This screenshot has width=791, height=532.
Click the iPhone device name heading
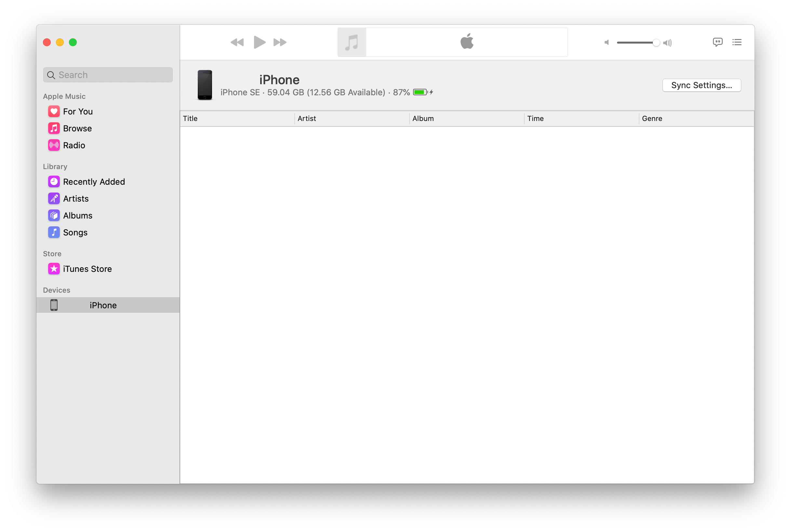[x=279, y=80]
